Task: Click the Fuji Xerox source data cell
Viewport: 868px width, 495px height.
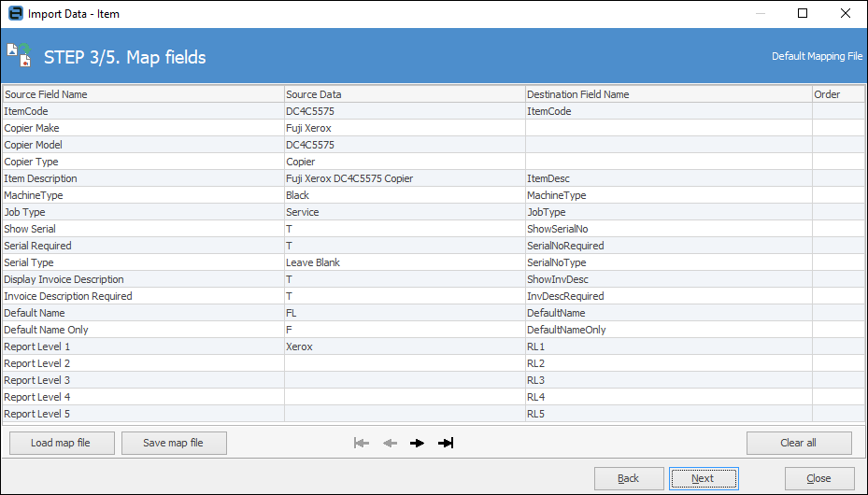Action: pos(405,128)
